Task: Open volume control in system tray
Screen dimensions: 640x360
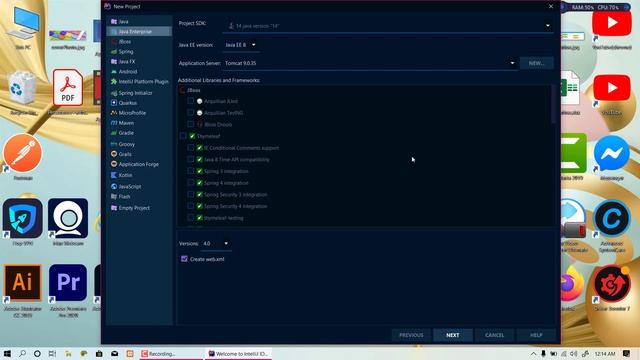Action: click(574, 353)
